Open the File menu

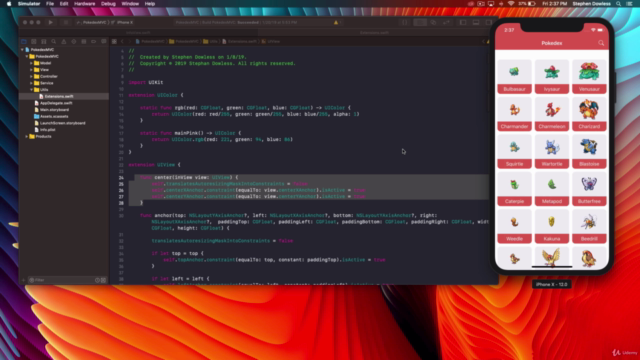[50, 4]
